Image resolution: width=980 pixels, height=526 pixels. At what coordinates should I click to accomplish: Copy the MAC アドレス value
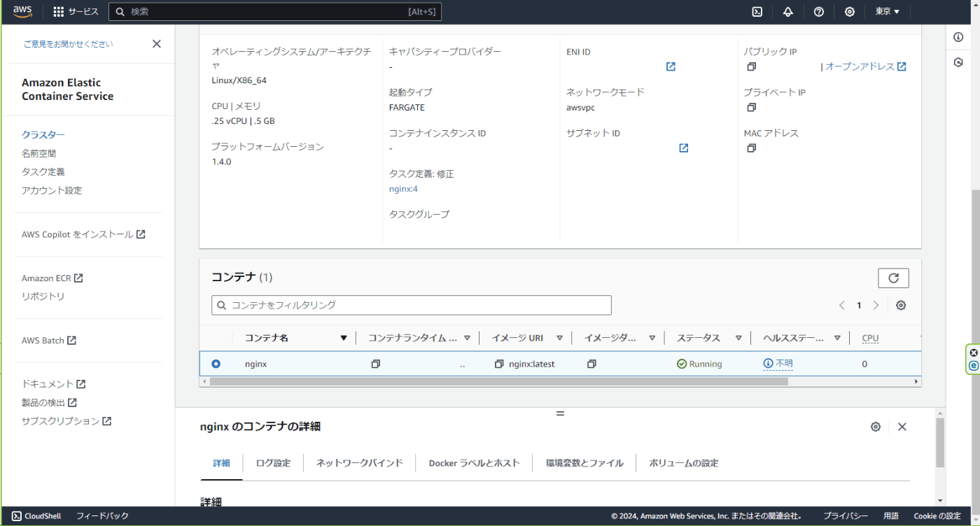coord(751,148)
